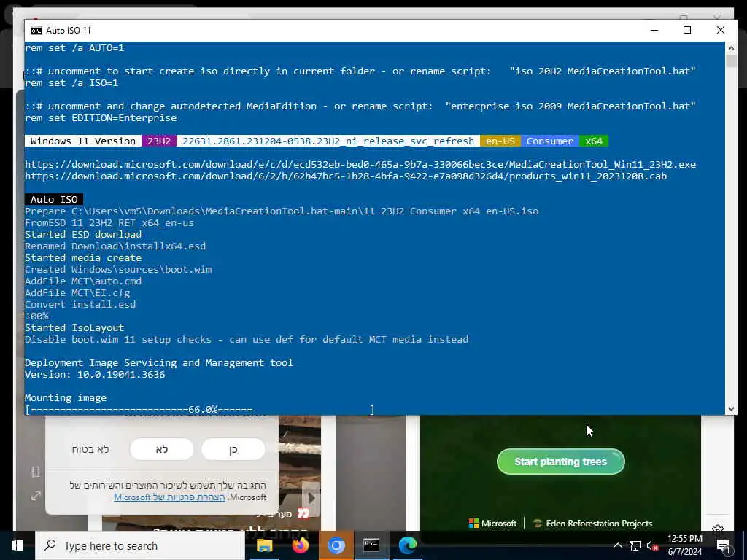Launch Firefox from the taskbar
The width and height of the screenshot is (747, 560).
pos(300,545)
